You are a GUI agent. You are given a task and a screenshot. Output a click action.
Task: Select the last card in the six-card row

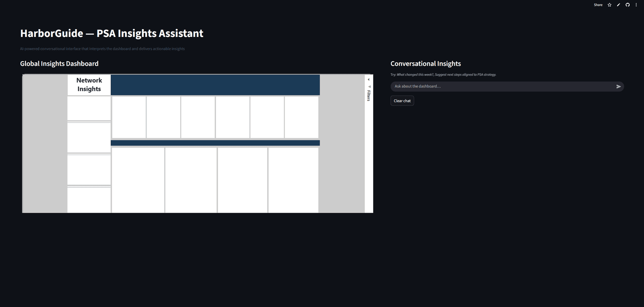[x=301, y=117]
